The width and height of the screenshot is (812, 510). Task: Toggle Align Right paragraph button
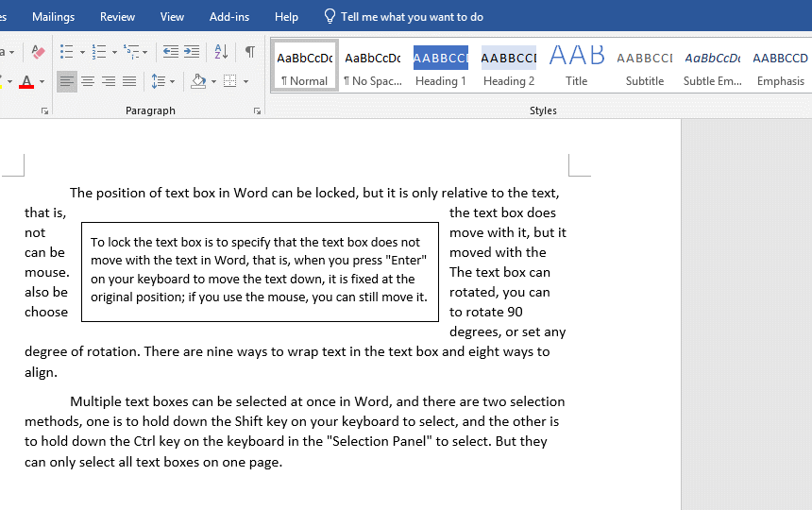pyautogui.click(x=109, y=82)
